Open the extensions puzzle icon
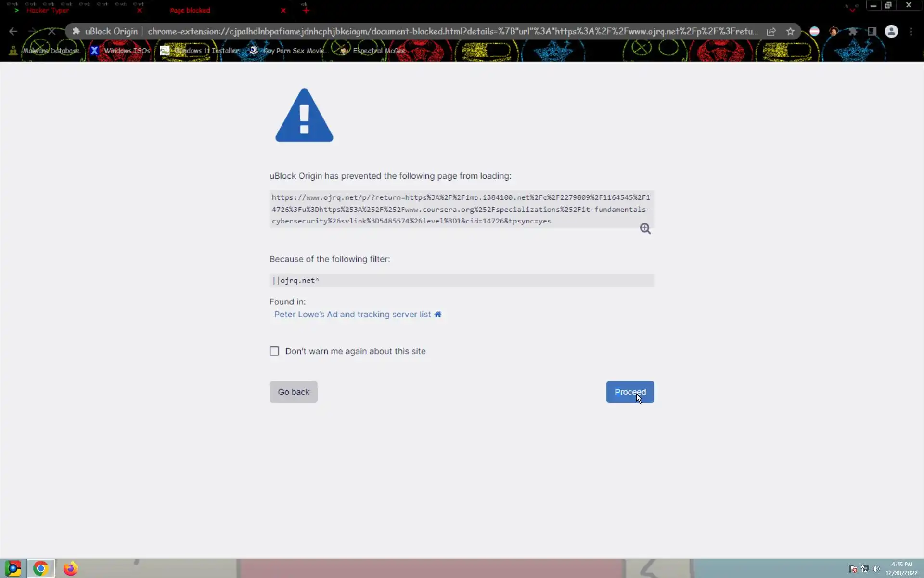Viewport: 924px width, 578px height. tap(853, 31)
